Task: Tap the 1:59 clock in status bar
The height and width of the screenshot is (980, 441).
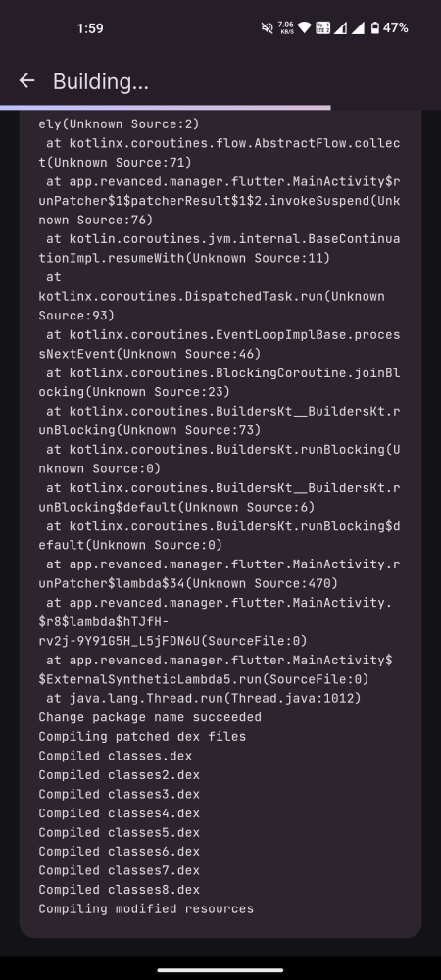Action: coord(90,28)
